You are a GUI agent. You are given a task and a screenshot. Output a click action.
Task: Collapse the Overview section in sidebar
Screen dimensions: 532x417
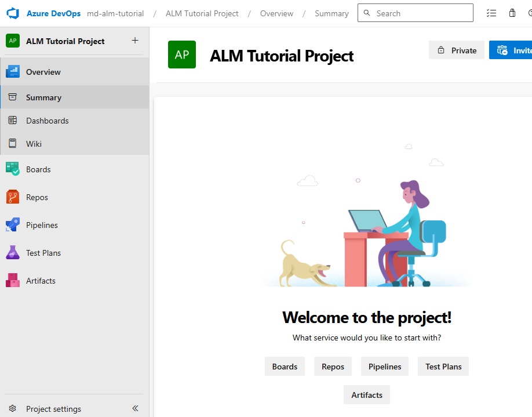(x=75, y=72)
